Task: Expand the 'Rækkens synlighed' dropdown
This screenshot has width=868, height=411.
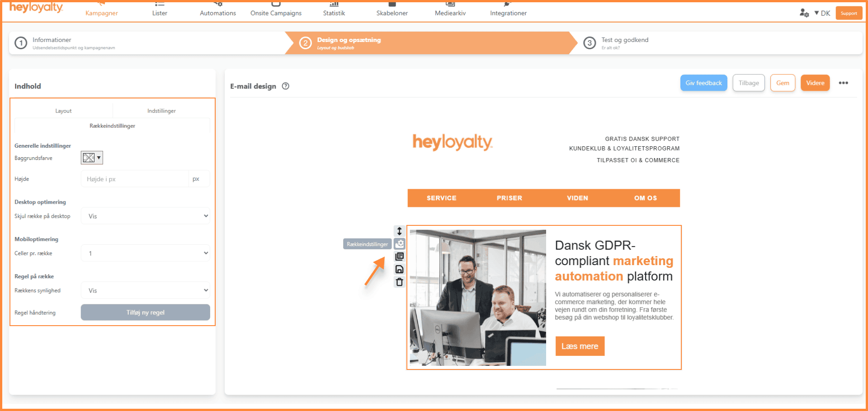Action: (x=145, y=290)
